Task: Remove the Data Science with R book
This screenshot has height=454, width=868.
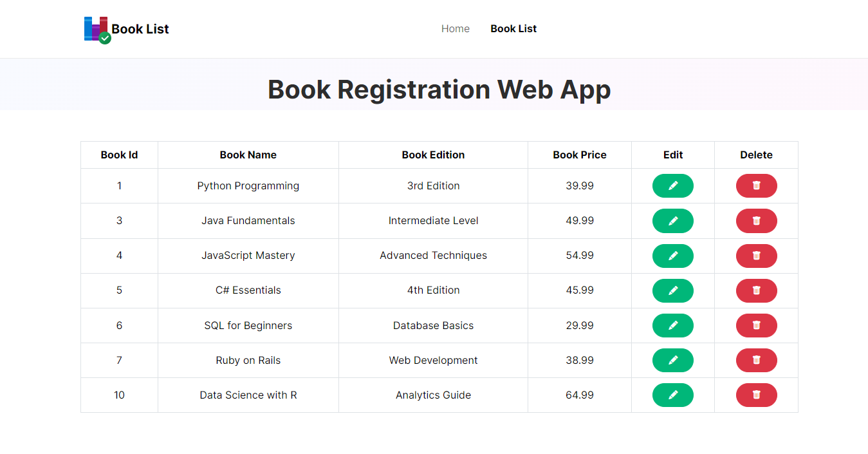Action: tap(756, 395)
